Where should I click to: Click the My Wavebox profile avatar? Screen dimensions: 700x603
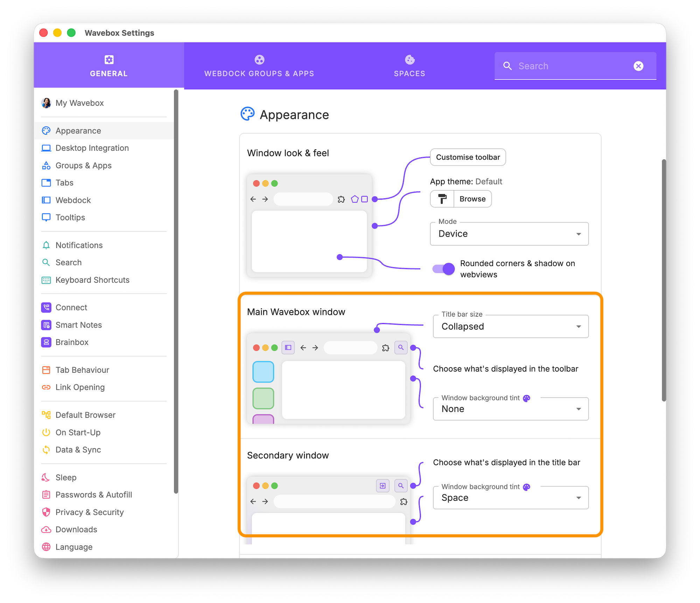click(46, 103)
